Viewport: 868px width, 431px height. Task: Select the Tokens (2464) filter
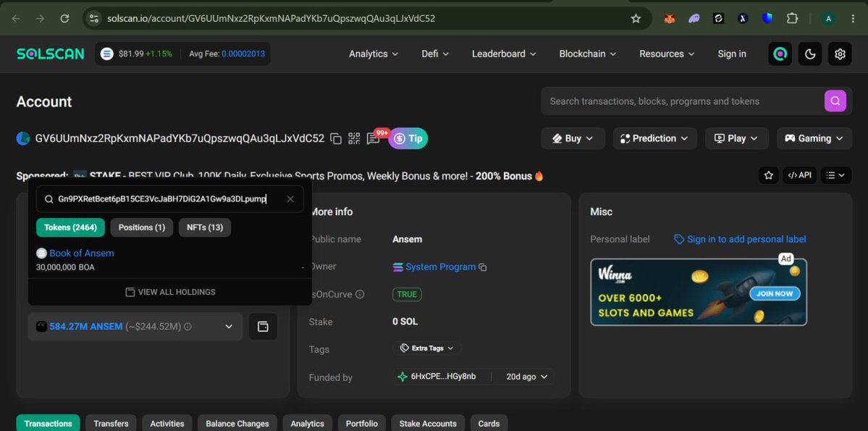coord(70,227)
